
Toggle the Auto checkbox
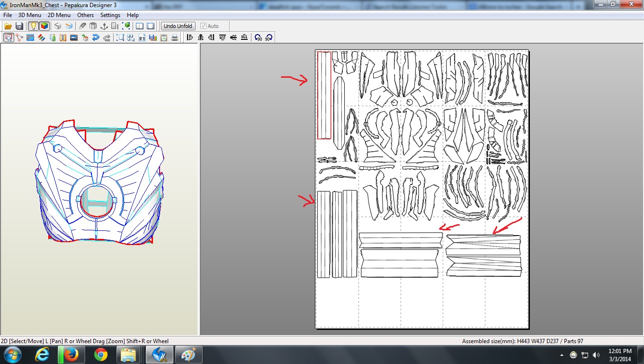[209, 26]
